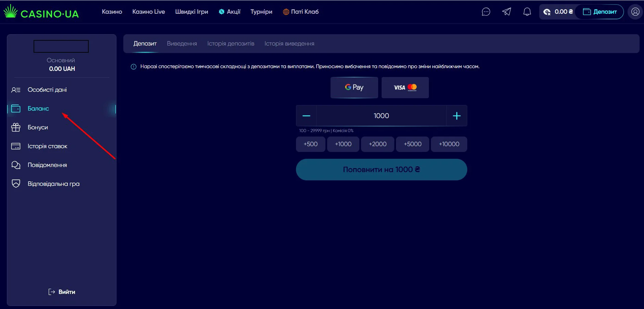Viewport: 644px width, 309px height.
Task: Open the Турніри menu item
Action: point(261,12)
